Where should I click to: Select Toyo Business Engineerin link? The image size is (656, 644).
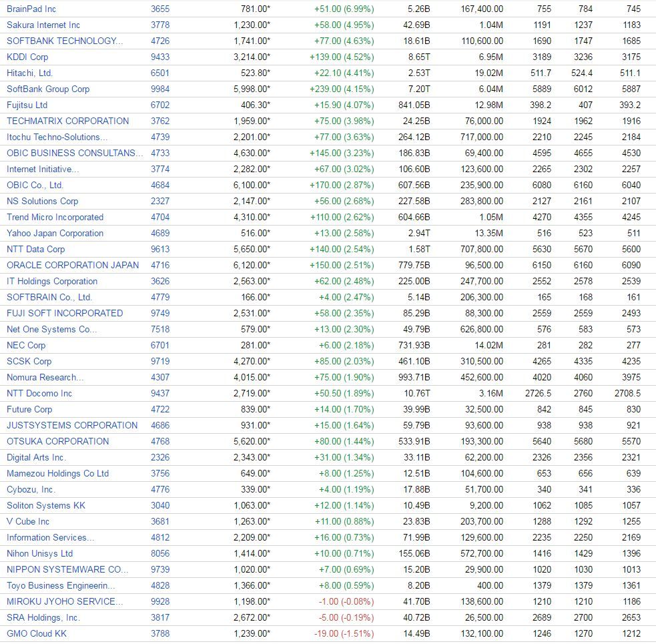pos(61,586)
